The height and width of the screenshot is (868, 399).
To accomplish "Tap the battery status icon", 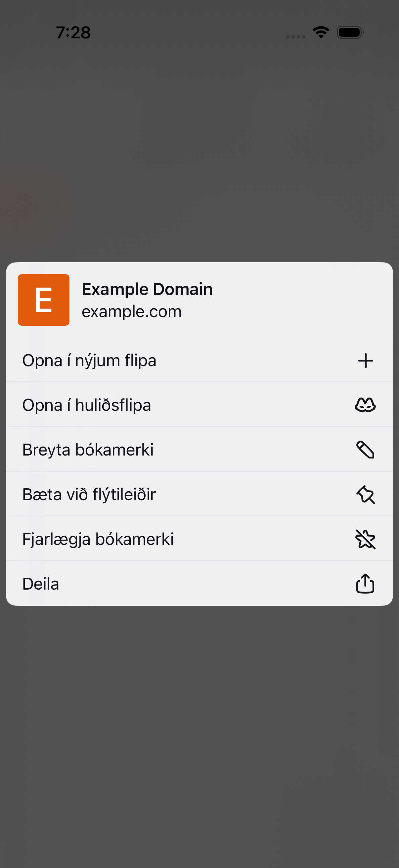I will [x=350, y=32].
